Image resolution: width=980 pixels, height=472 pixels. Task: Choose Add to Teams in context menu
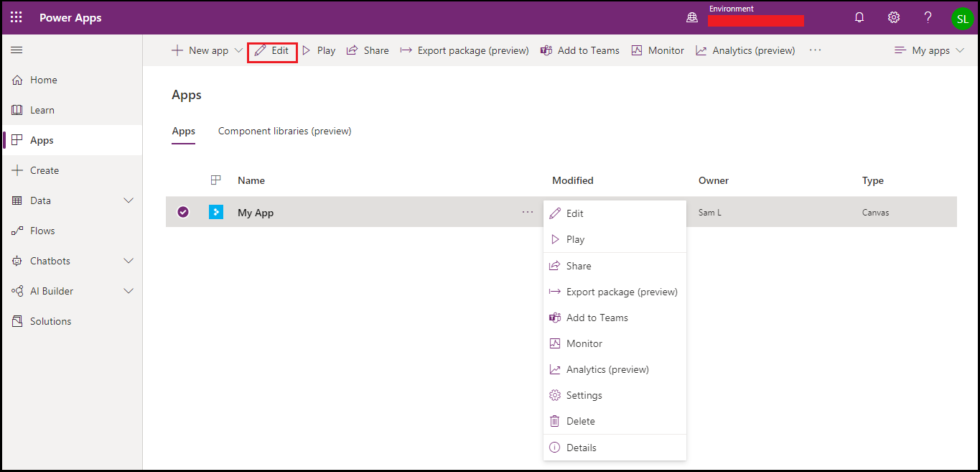click(615, 318)
